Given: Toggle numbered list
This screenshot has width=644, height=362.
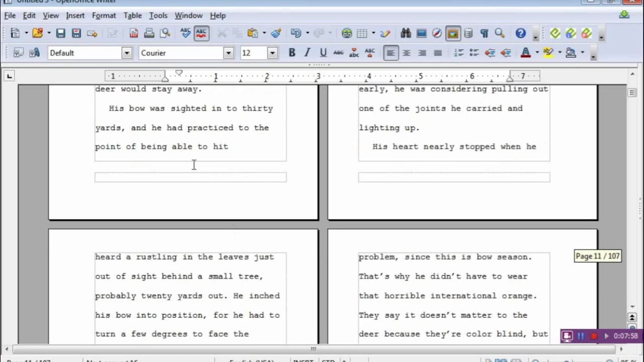Looking at the screenshot, I should pyautogui.click(x=459, y=53).
